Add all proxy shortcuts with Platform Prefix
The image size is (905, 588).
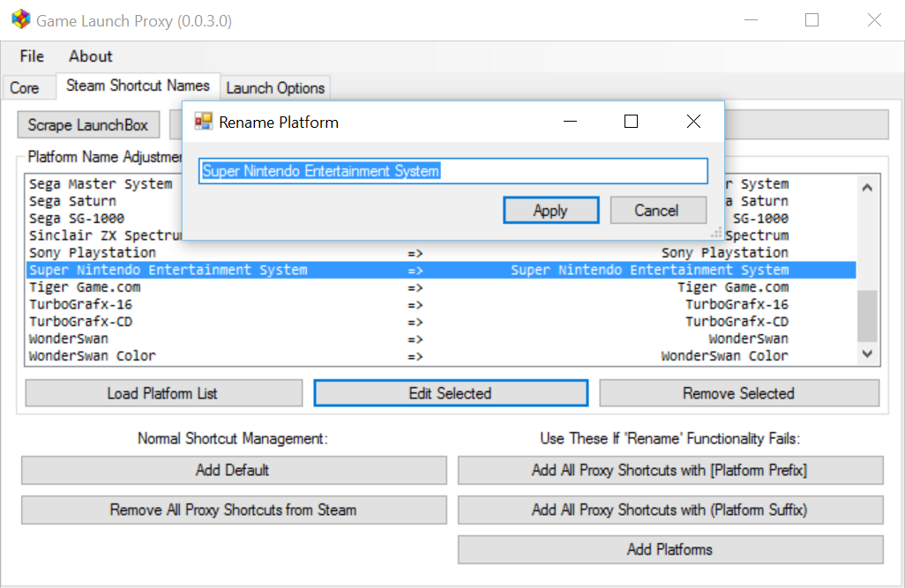click(x=670, y=470)
